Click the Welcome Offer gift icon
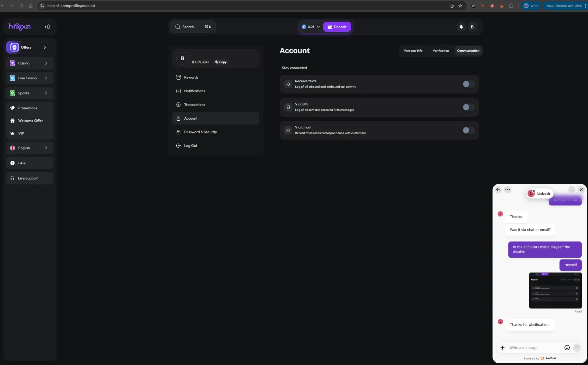 (13, 121)
